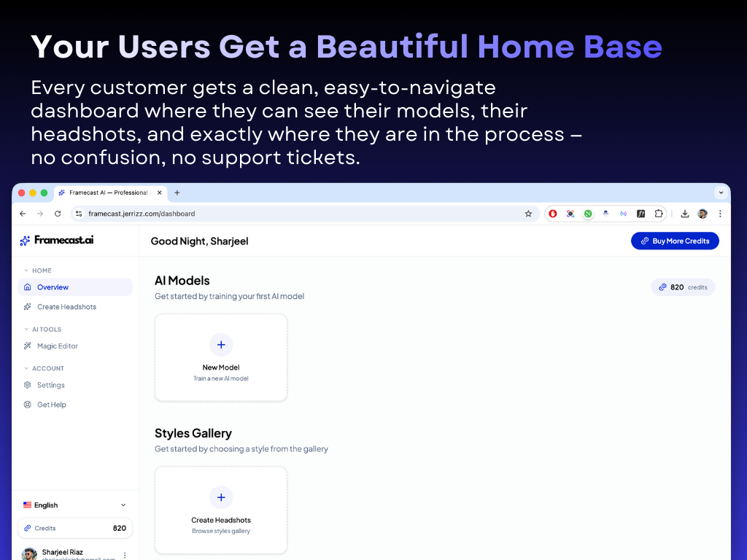
Task: Click the Create Headshots plus icon
Action: tap(221, 497)
